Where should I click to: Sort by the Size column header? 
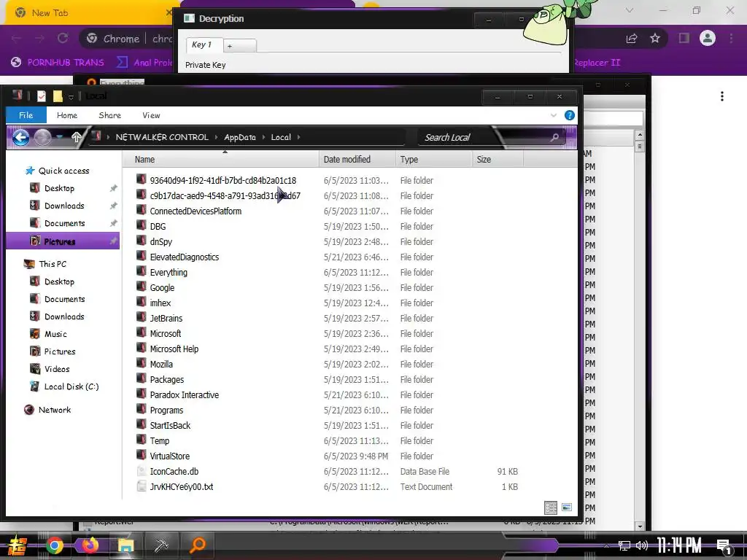coord(498,160)
